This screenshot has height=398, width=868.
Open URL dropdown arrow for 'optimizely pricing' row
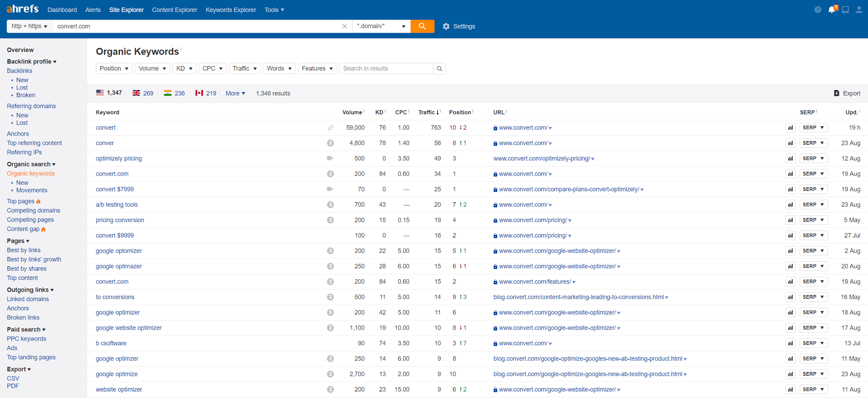(592, 159)
